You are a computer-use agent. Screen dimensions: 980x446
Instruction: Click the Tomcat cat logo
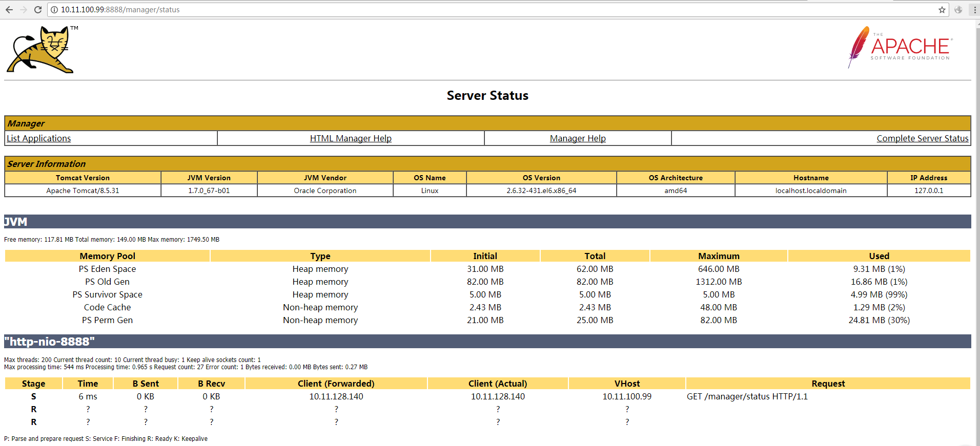pos(41,50)
